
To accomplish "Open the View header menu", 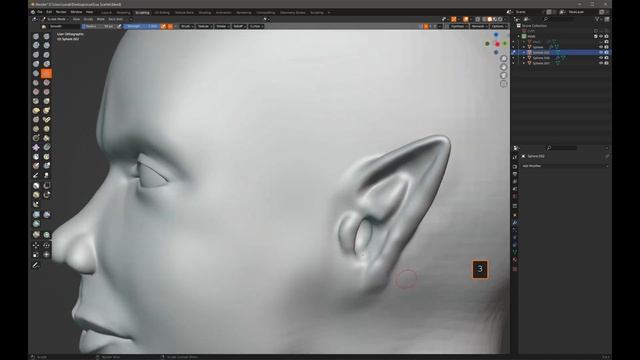I will 76,19.
